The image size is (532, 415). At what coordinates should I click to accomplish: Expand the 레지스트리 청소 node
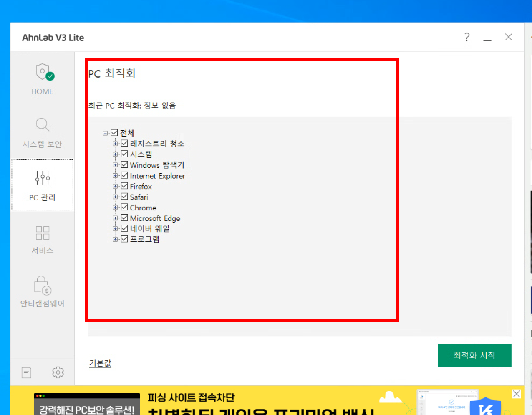[115, 144]
